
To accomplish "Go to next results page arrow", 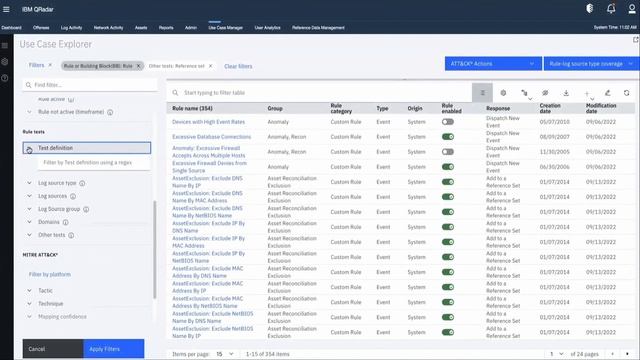I will point(627,354).
